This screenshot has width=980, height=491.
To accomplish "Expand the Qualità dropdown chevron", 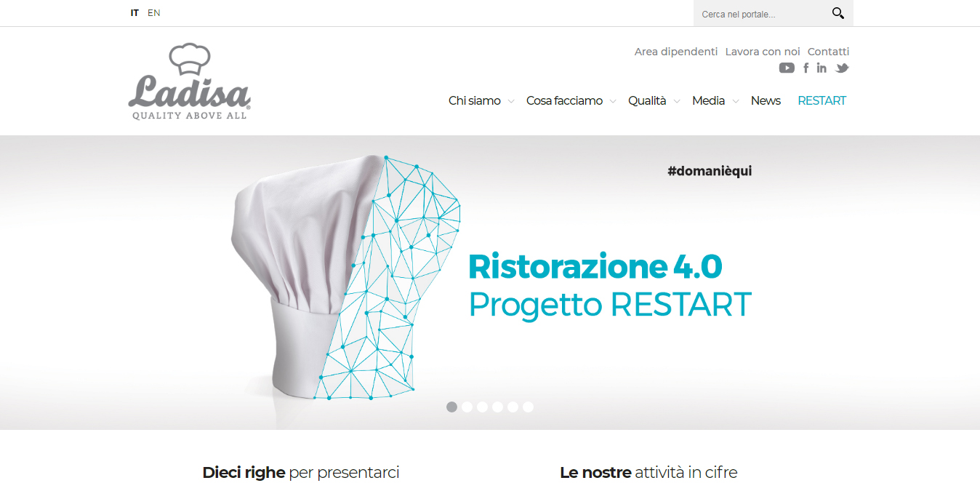I will coord(677,102).
